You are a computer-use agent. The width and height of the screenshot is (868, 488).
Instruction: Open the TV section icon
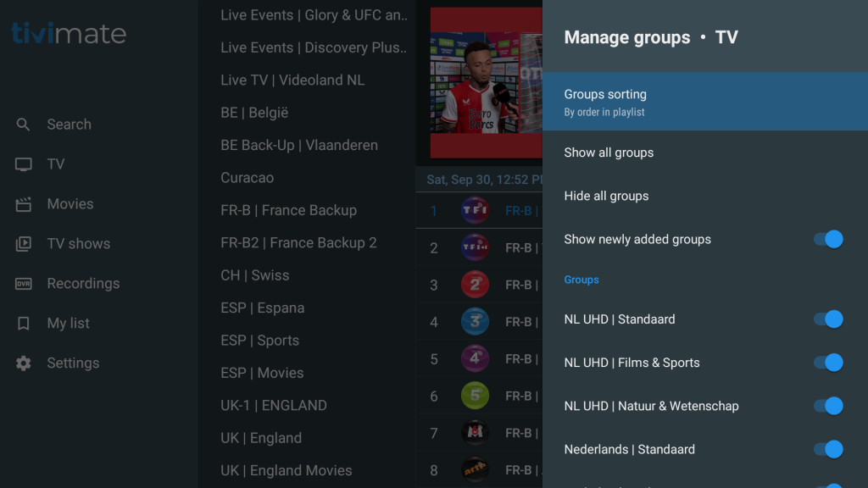[x=24, y=164]
